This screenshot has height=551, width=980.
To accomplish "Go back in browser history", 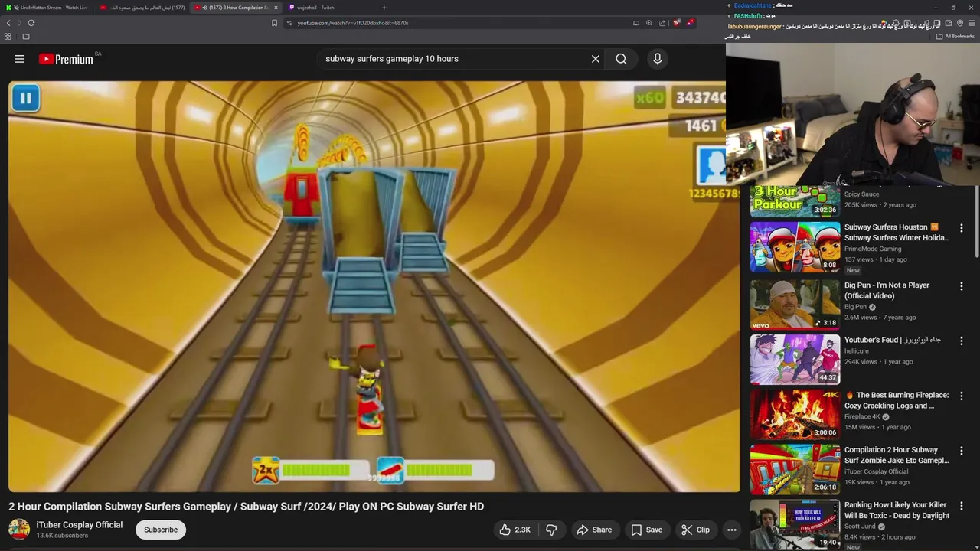I will pyautogui.click(x=8, y=23).
